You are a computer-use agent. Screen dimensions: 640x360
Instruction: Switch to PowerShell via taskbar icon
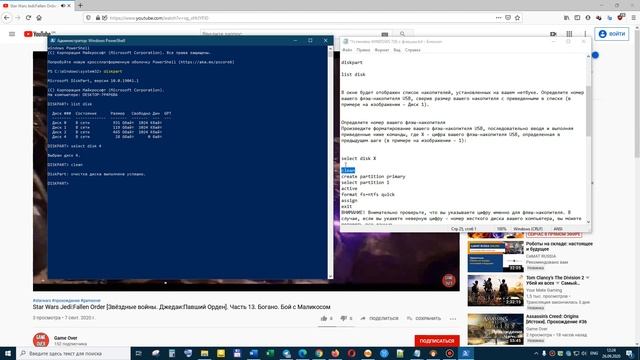[466, 353]
